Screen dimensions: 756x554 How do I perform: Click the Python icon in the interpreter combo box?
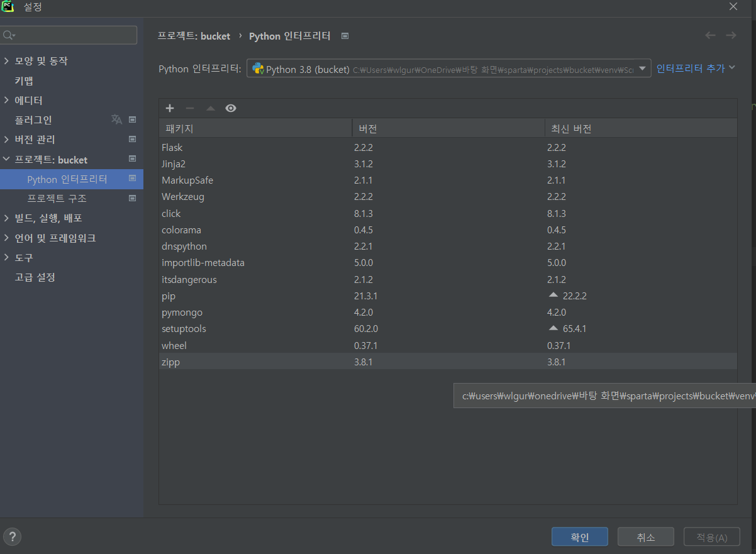click(x=258, y=69)
